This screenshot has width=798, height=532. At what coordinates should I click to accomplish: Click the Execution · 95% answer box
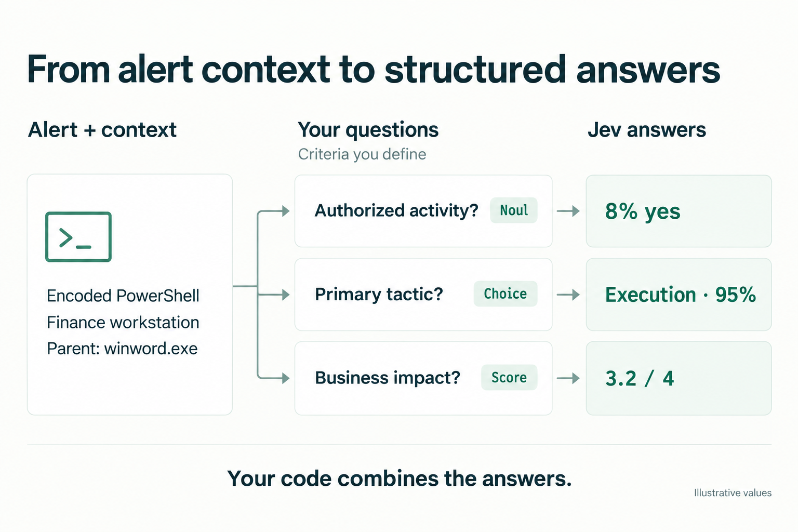pyautogui.click(x=679, y=295)
